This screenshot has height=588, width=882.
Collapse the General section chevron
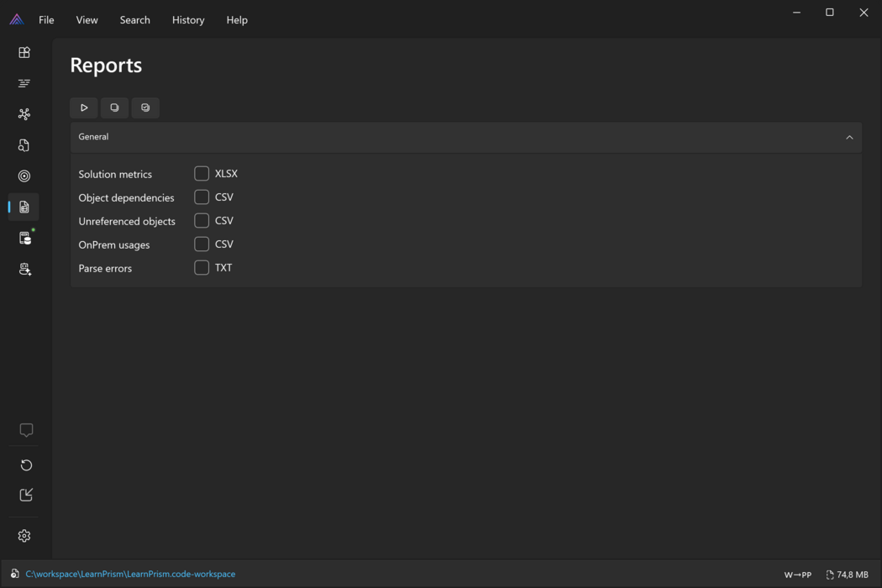[x=849, y=137]
